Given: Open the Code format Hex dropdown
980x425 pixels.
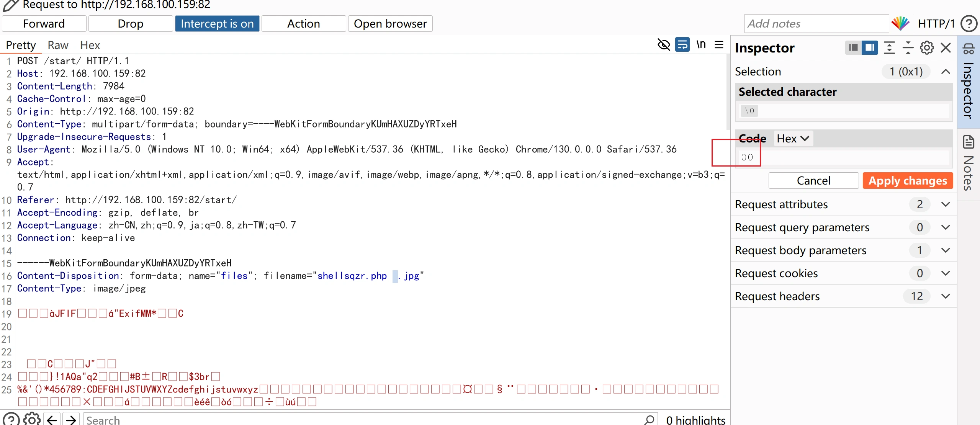Looking at the screenshot, I should coord(793,139).
